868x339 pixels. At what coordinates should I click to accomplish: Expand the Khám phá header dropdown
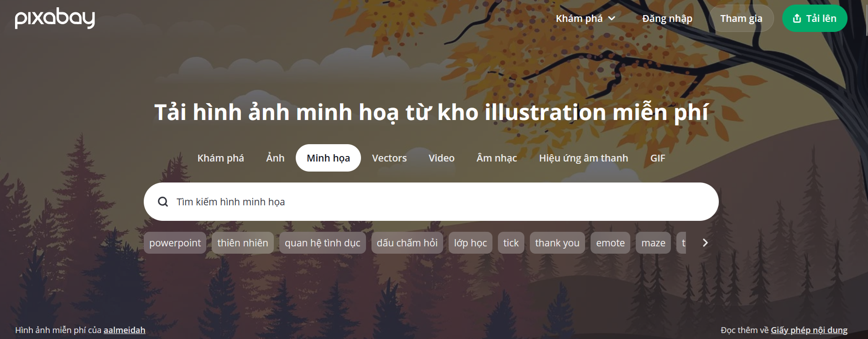(x=586, y=18)
